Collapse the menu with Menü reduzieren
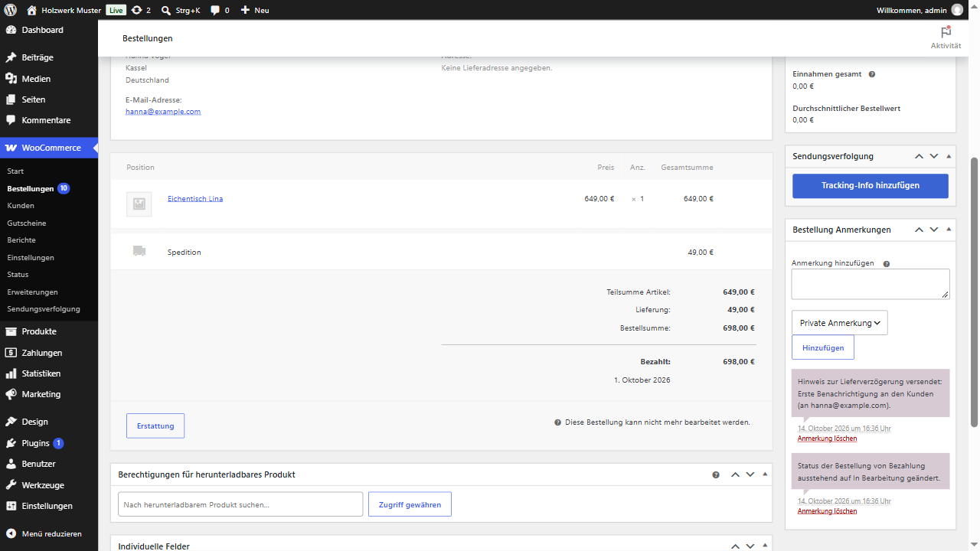980x551 pixels. tap(49, 533)
